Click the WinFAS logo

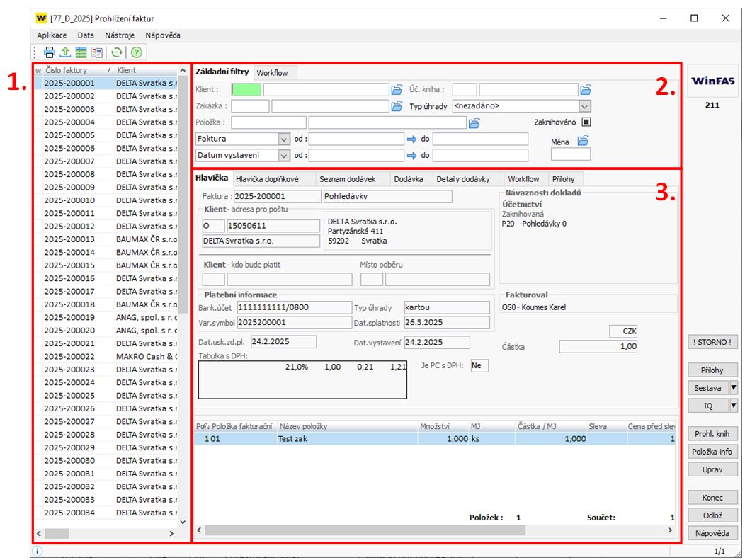pos(712,81)
